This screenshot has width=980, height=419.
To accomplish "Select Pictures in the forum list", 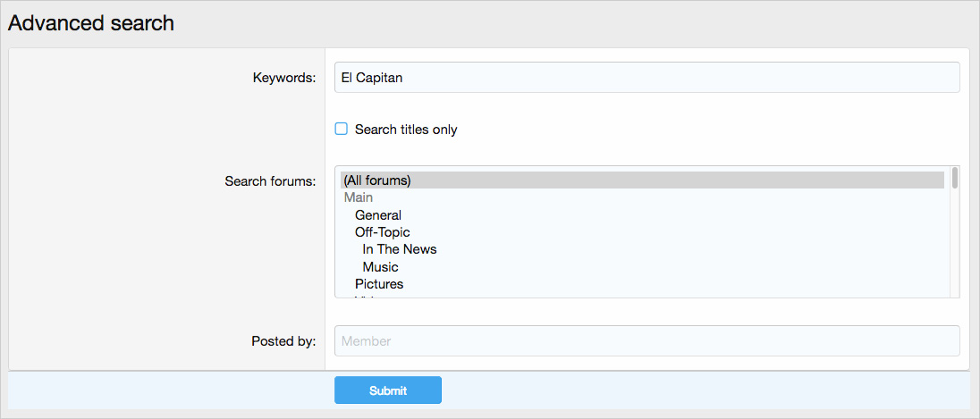I will pyautogui.click(x=642, y=284).
